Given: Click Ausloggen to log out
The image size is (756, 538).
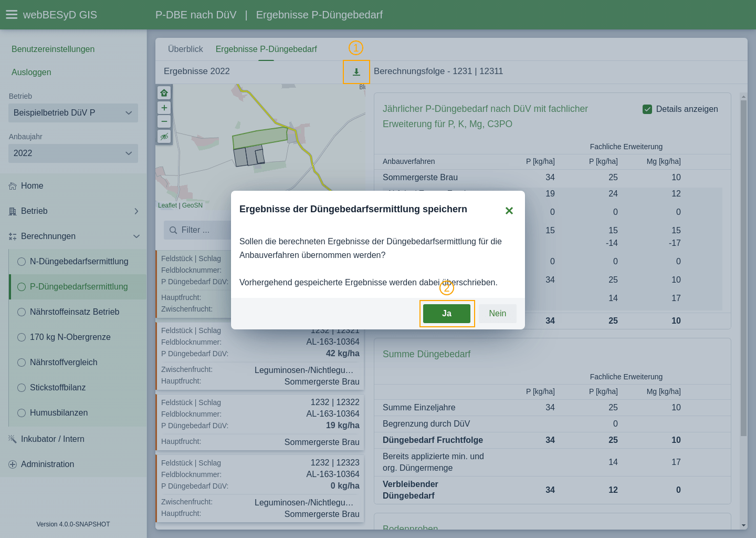Looking at the screenshot, I should pos(31,73).
